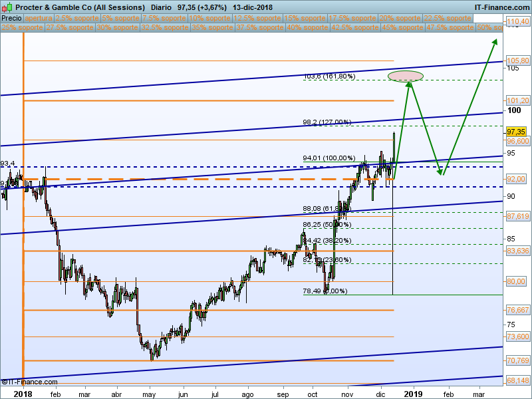Select the 7.5% soporte indicator label
This screenshot has height=399, width=532.
[164, 19]
